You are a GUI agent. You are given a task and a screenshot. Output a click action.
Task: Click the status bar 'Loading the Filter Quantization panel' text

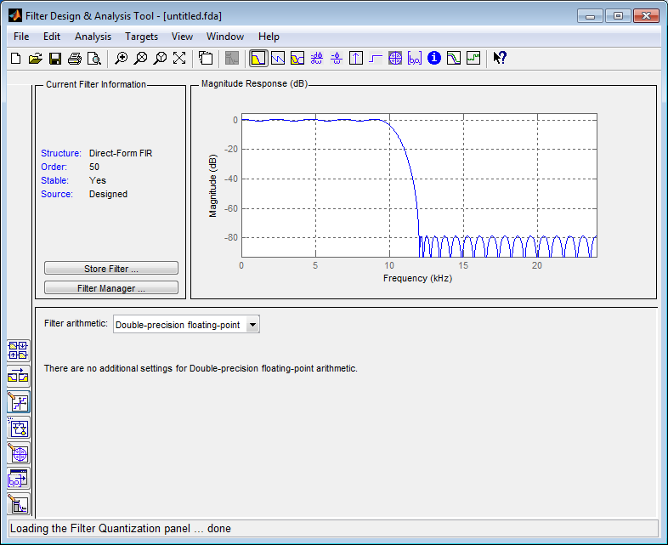coord(121,528)
